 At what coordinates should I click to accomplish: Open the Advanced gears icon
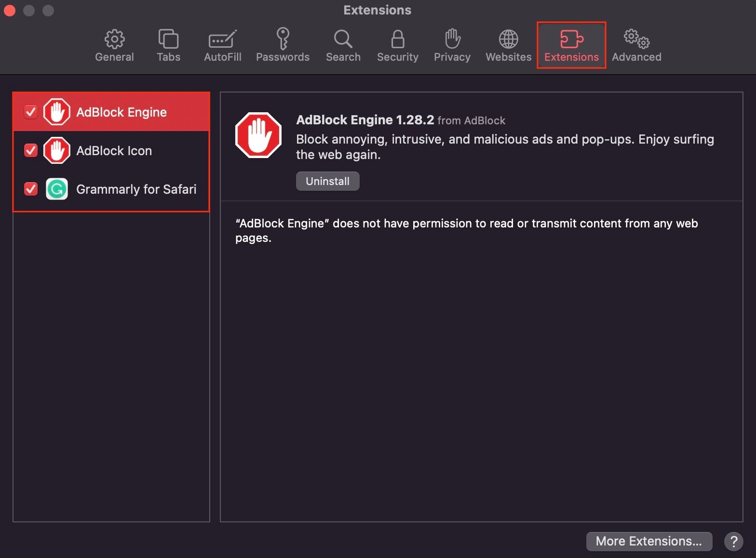pos(636,39)
